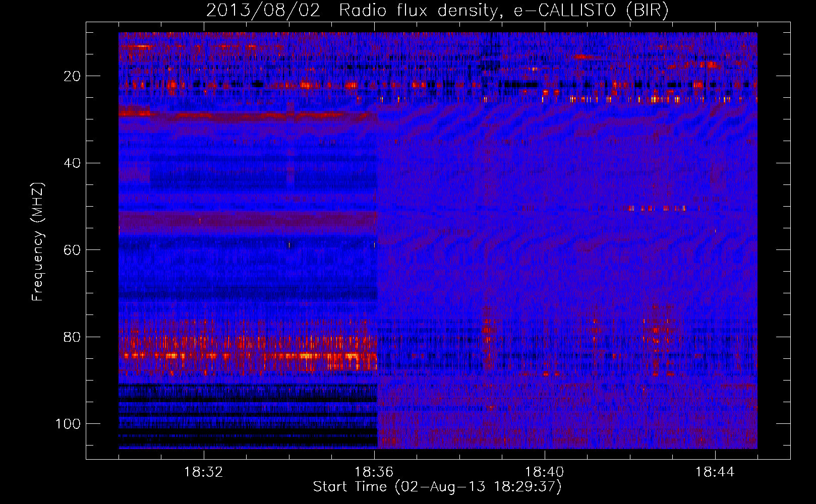The height and width of the screenshot is (504, 816).
Task: Click the 18:32 time tick label
Action: tap(204, 472)
